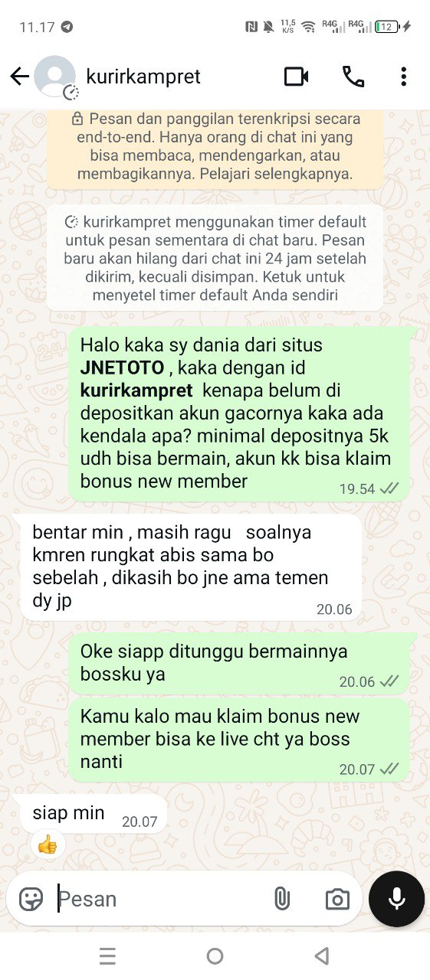
Task: Go back using the arrow icon
Action: point(19,77)
